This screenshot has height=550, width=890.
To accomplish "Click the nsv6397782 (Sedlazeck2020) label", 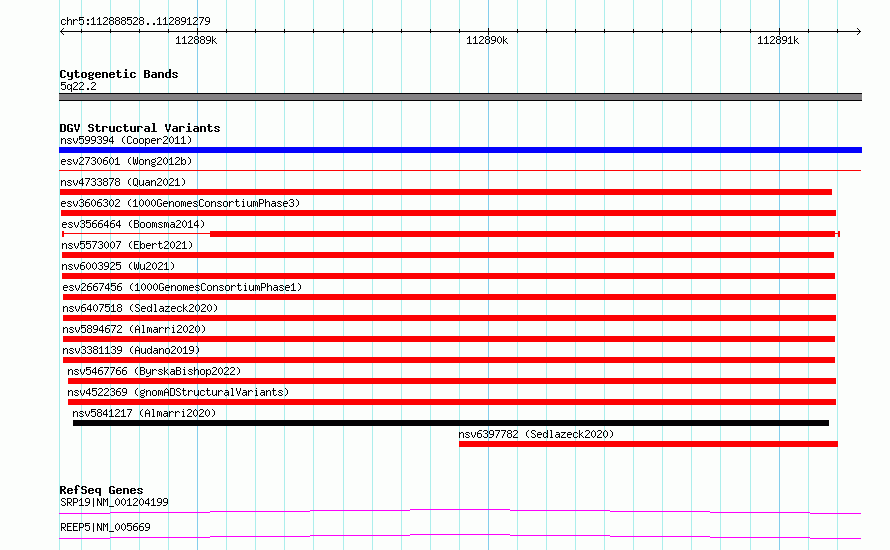I will point(536,434).
